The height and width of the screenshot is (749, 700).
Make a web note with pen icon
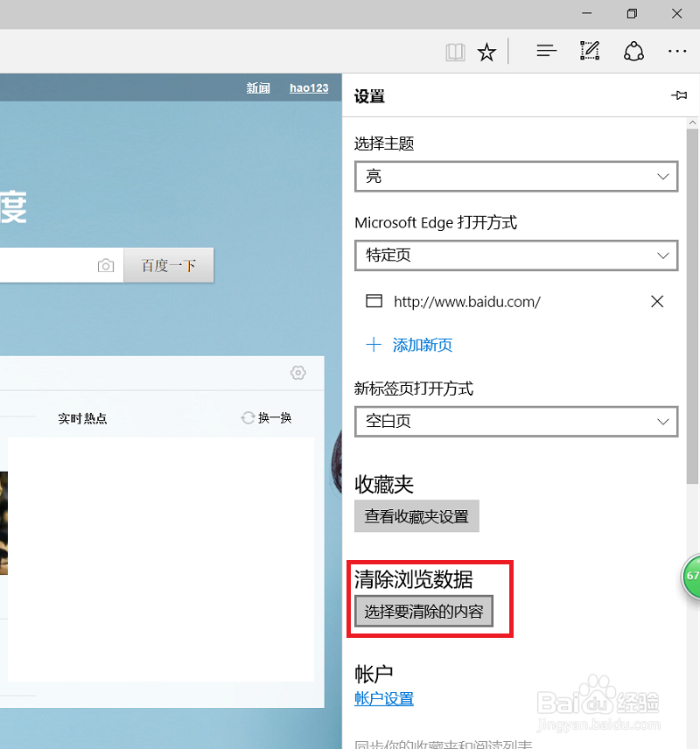click(590, 51)
